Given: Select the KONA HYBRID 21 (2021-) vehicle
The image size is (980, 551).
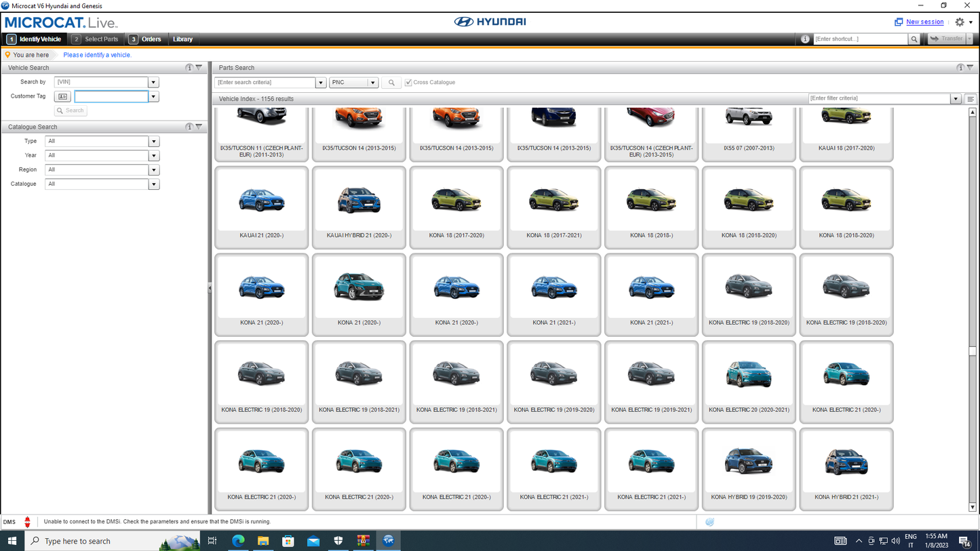Looking at the screenshot, I should coord(846,469).
